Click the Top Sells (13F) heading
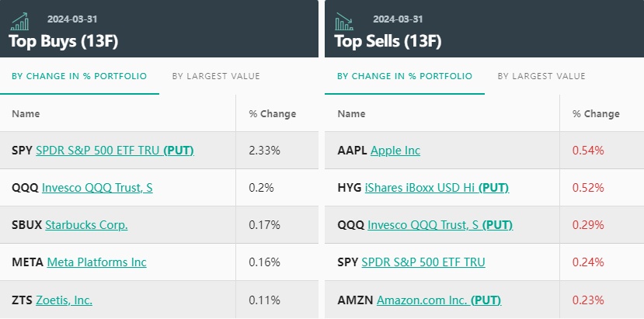Image resolution: width=644 pixels, height=319 pixels. coord(388,41)
